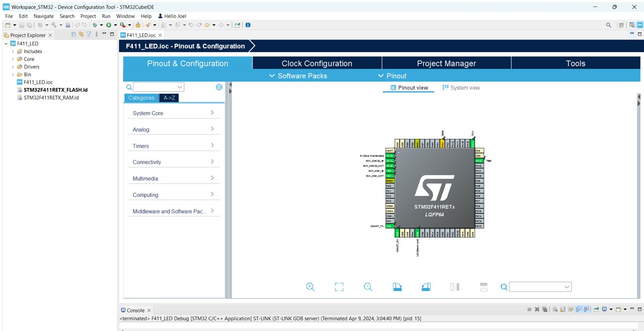Click the rotate clockwise icon below the chip
Viewport: 644px width, 331px height.
point(397,287)
